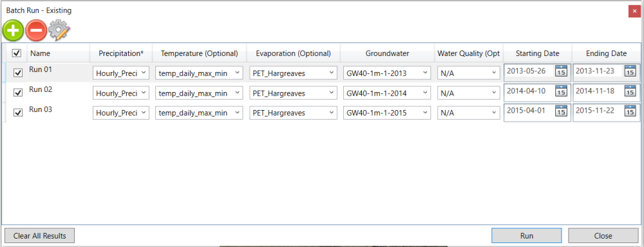Viewport: 644px width, 247px height.
Task: Open calendar for Run 03 starting date
Action: (561, 111)
